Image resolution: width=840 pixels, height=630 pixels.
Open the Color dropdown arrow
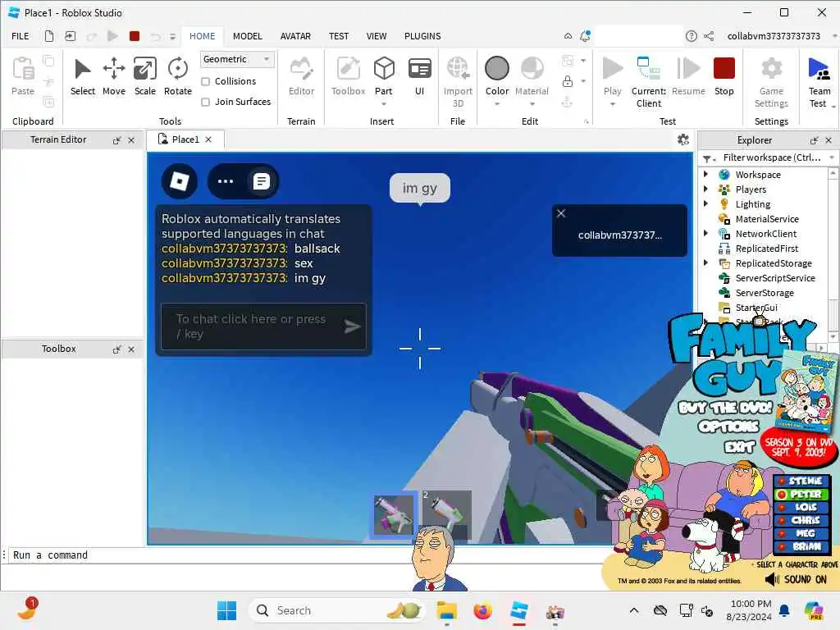click(496, 104)
